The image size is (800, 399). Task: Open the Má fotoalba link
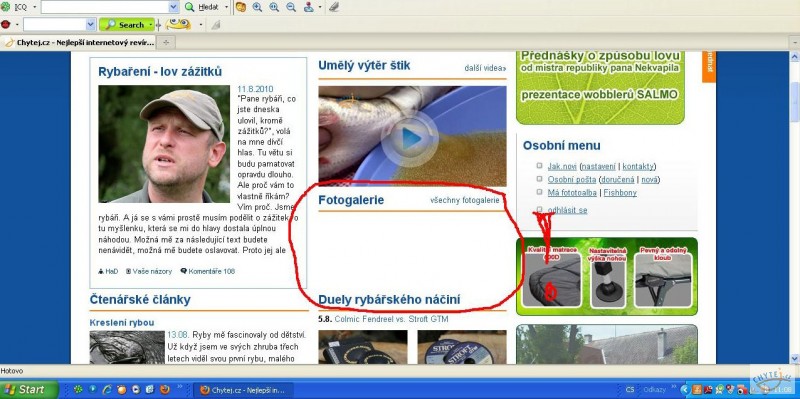tap(572, 193)
